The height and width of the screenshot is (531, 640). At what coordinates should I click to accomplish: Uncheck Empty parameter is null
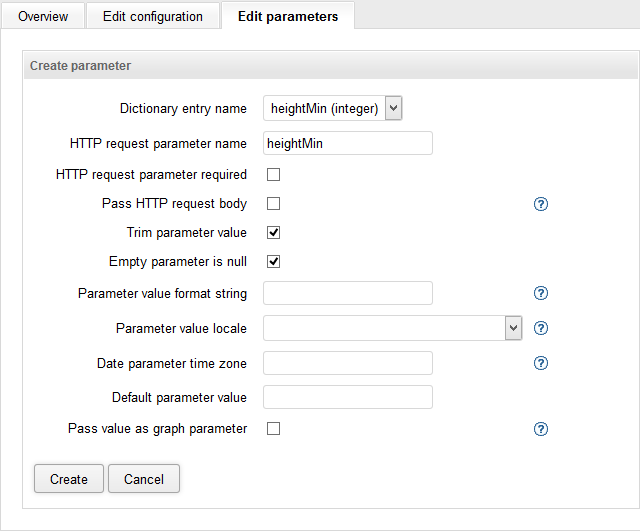click(273, 262)
